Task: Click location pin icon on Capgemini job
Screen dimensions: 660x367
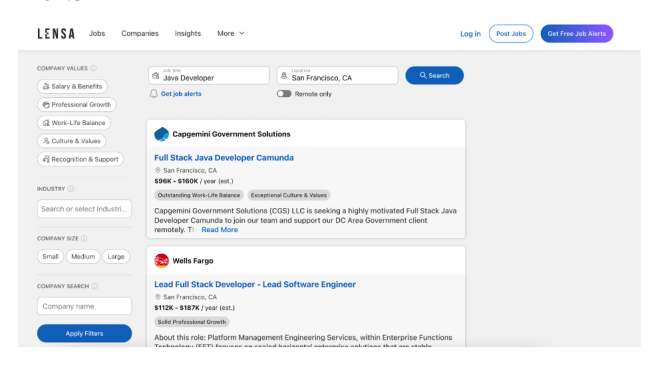Action: 158,170
